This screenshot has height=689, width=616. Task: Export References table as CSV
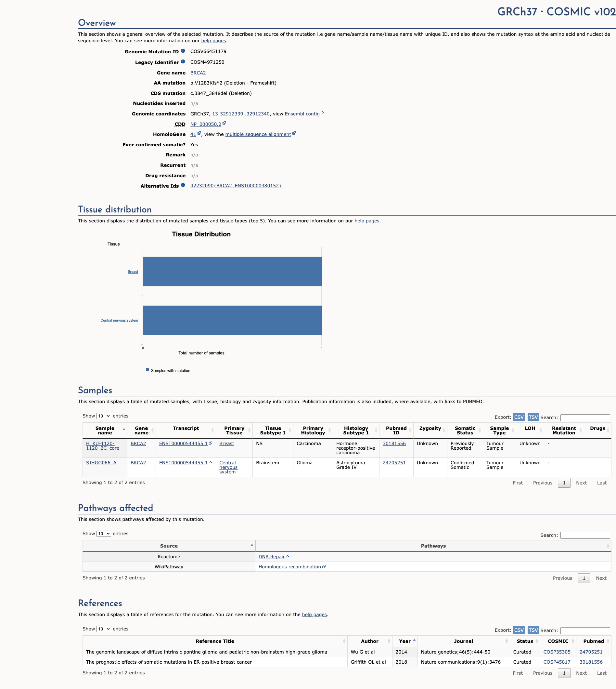[519, 630]
